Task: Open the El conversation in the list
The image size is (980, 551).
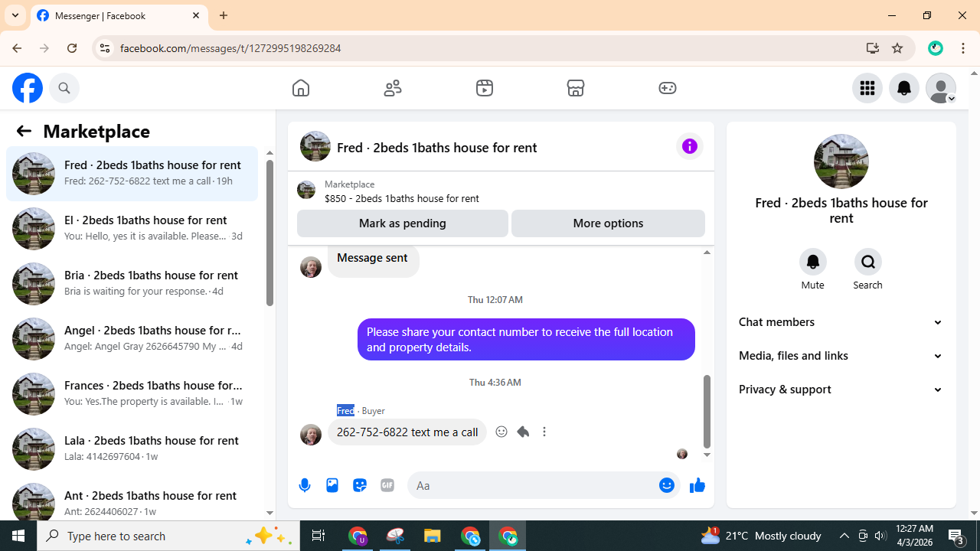Action: 132,229
